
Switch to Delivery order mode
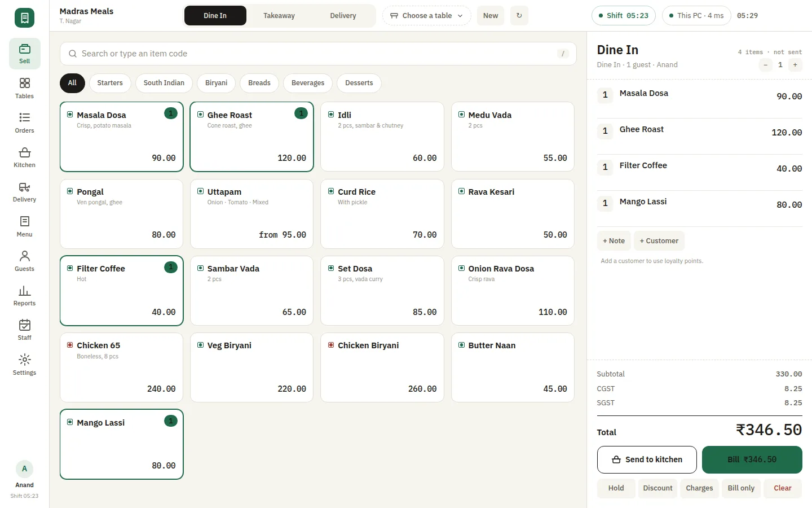pyautogui.click(x=343, y=16)
